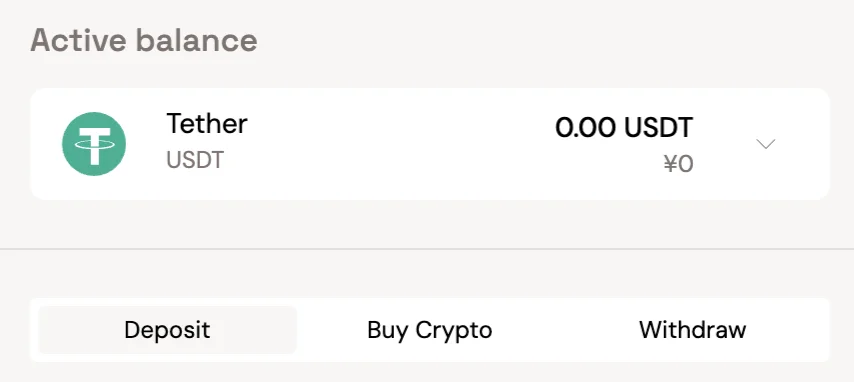This screenshot has height=382, width=854.
Task: Click the white T symbol inside the logo
Action: pos(94,145)
